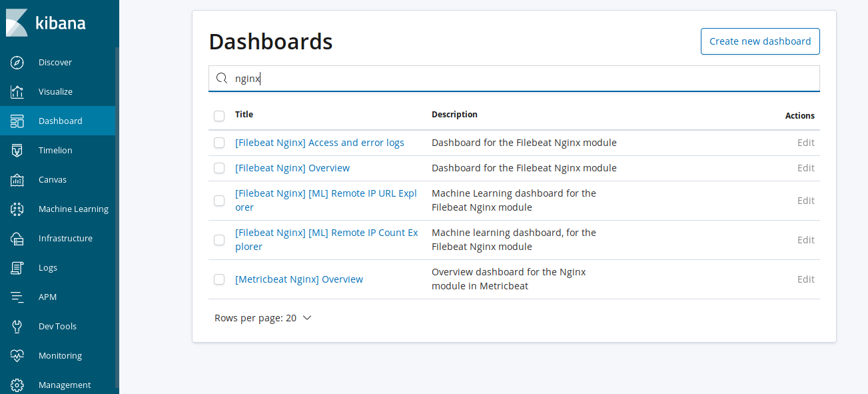Open the [Filebeat Nginx] Access and error logs dashboard

coord(319,142)
